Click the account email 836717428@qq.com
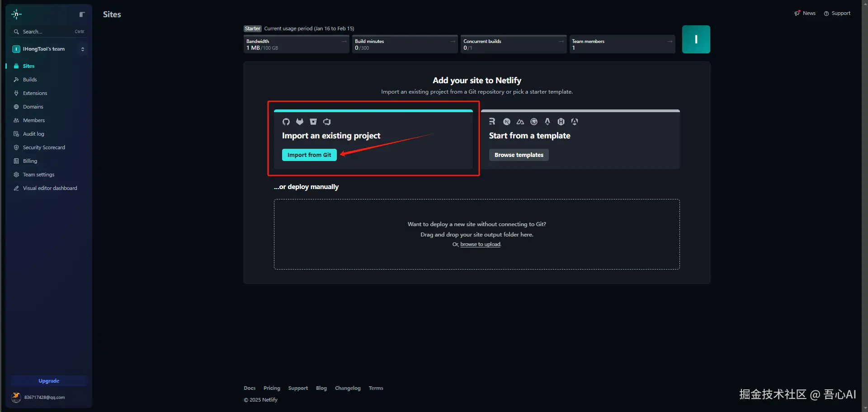Image resolution: width=868 pixels, height=412 pixels. tap(44, 398)
